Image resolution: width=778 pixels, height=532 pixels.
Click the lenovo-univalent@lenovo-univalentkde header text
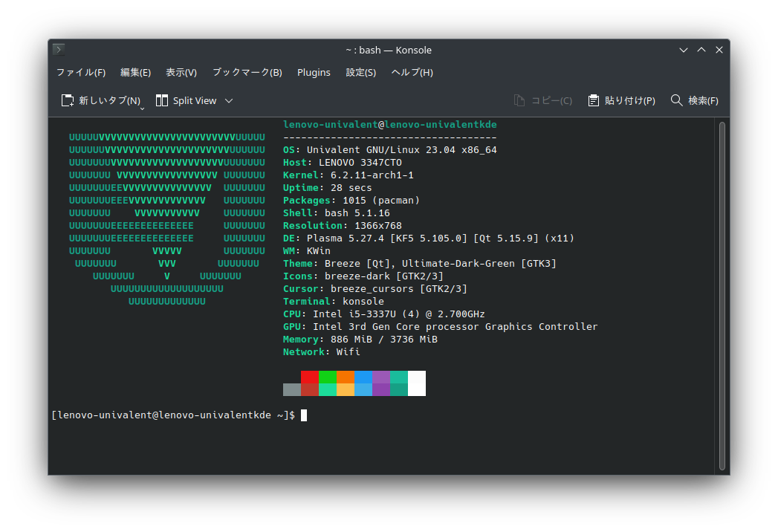point(390,125)
